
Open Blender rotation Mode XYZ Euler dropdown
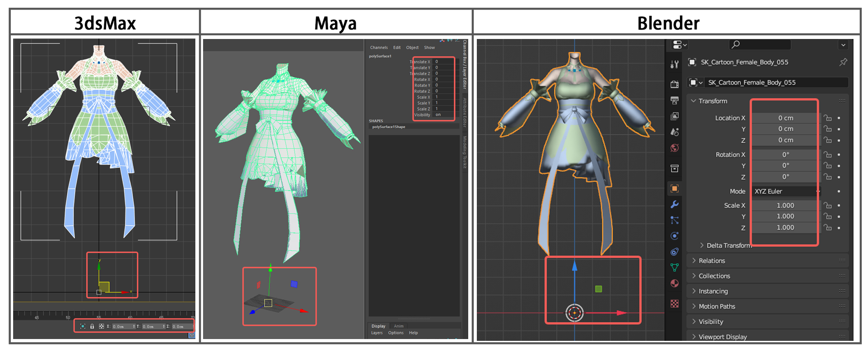click(786, 191)
